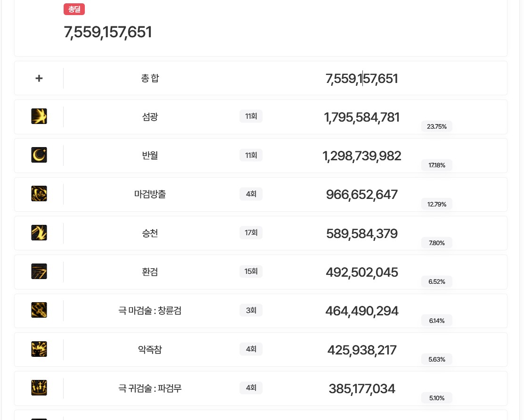This screenshot has height=420, width=524.
Task: Click the 승천 skill icon
Action: [39, 233]
